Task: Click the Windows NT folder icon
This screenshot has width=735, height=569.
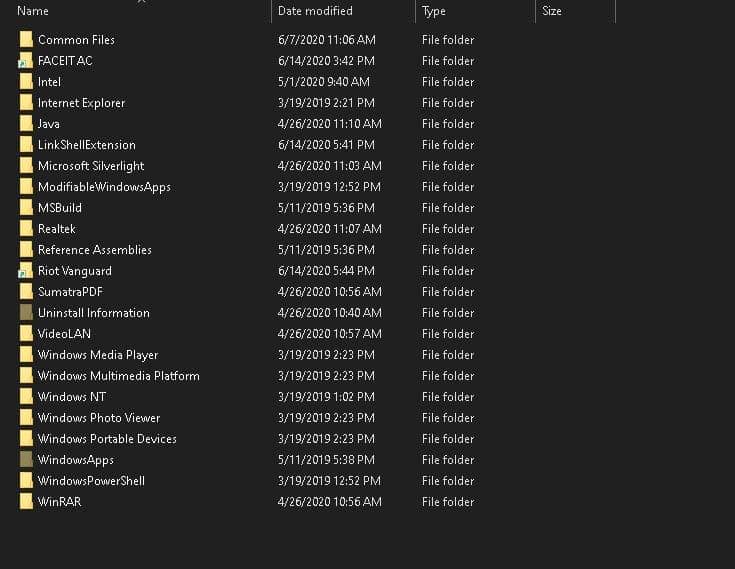Action: pos(26,397)
